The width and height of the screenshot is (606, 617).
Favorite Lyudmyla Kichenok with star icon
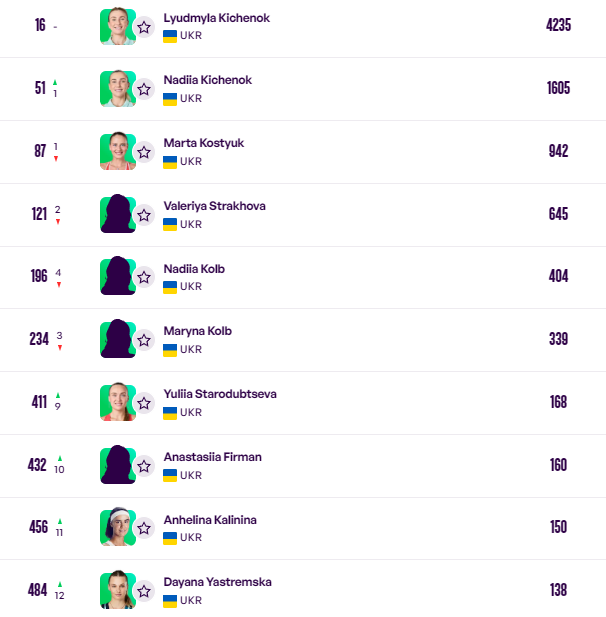tap(144, 27)
